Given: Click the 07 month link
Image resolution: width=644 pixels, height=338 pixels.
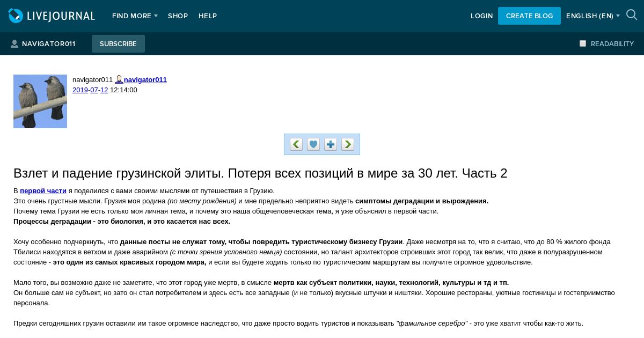Looking at the screenshot, I should coord(94,90).
